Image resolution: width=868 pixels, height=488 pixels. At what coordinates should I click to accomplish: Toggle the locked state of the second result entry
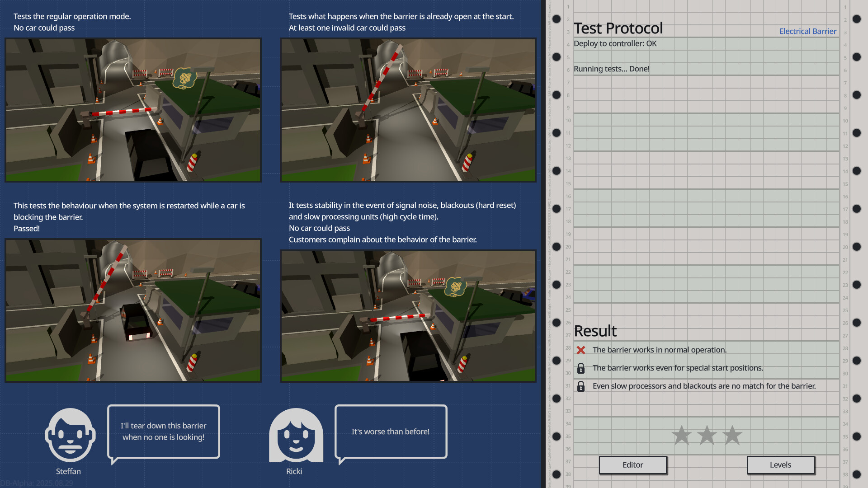click(x=581, y=367)
